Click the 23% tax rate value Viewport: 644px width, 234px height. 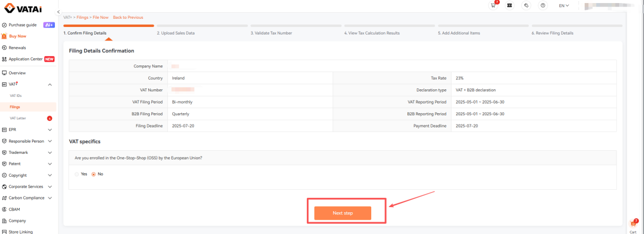pyautogui.click(x=460, y=78)
